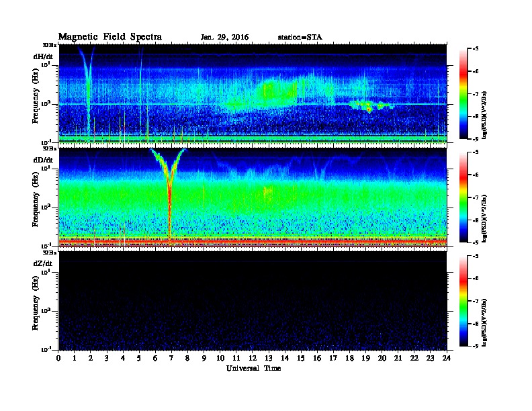Click hour "0" on the time axis
532x411 pixels.
[58, 358]
